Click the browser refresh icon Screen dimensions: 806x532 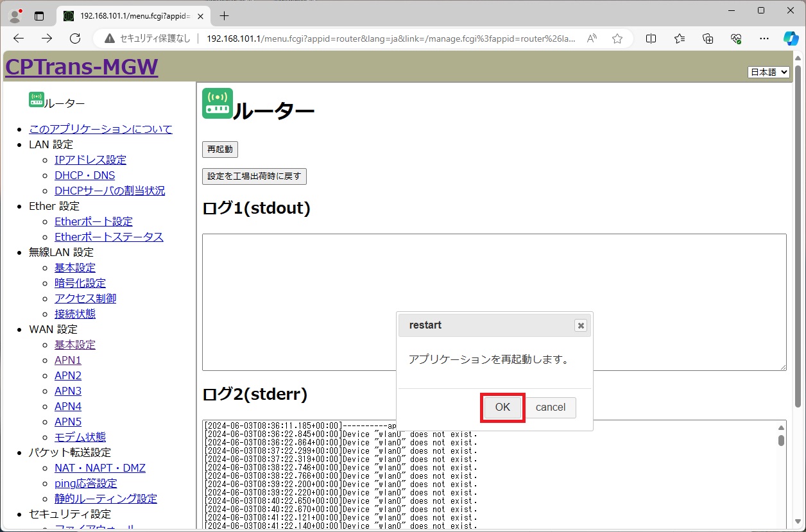click(x=75, y=39)
